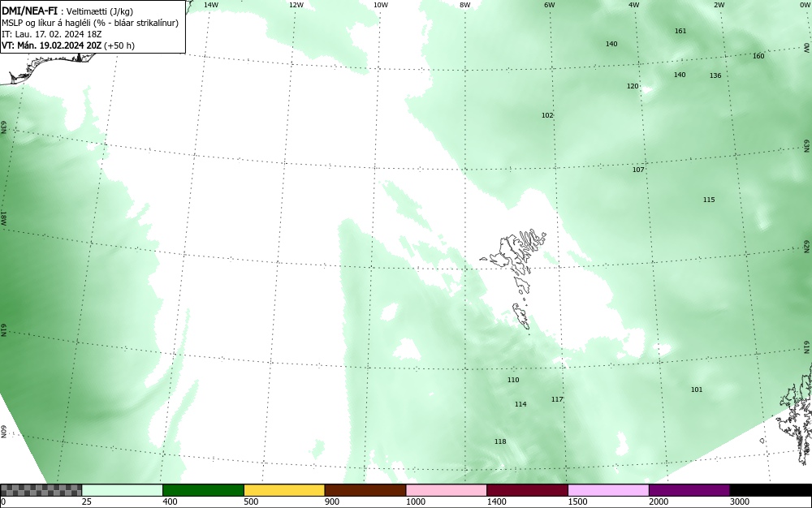
Task: Click the legend threshold label "400"
Action: 170,502
